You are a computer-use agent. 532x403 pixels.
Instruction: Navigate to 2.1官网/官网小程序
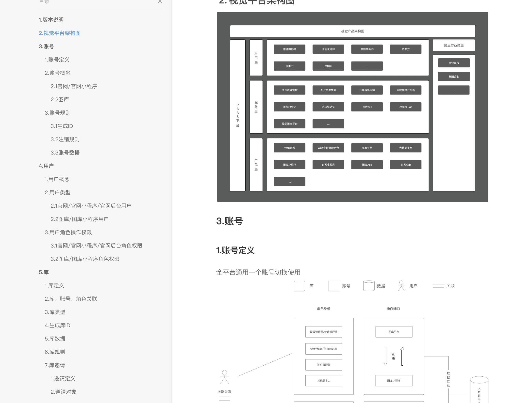(x=74, y=86)
